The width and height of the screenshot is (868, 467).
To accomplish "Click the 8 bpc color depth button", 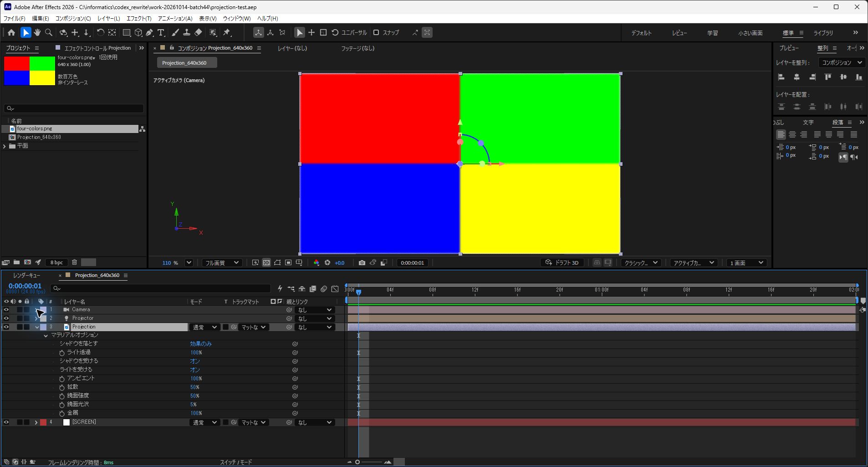I will pos(56,262).
